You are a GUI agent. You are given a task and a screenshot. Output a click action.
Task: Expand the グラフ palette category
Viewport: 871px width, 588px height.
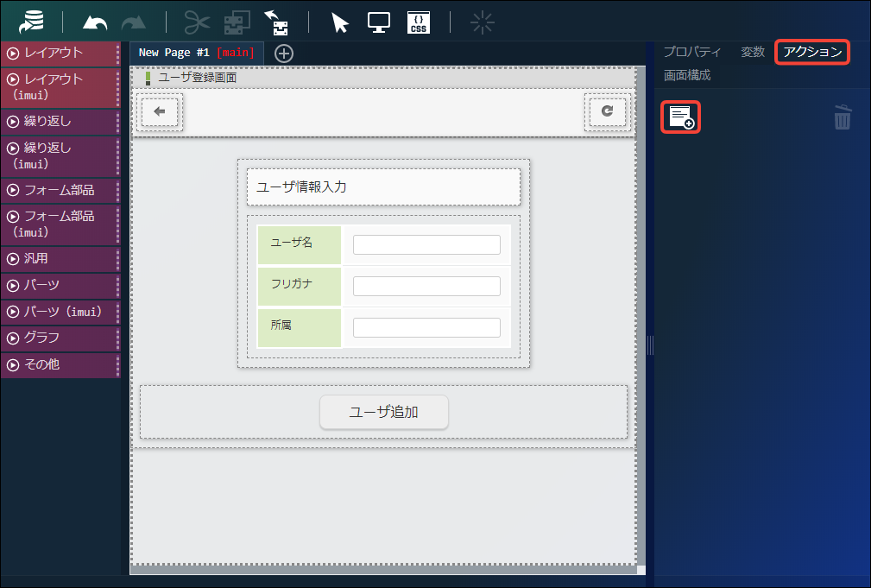click(60, 338)
